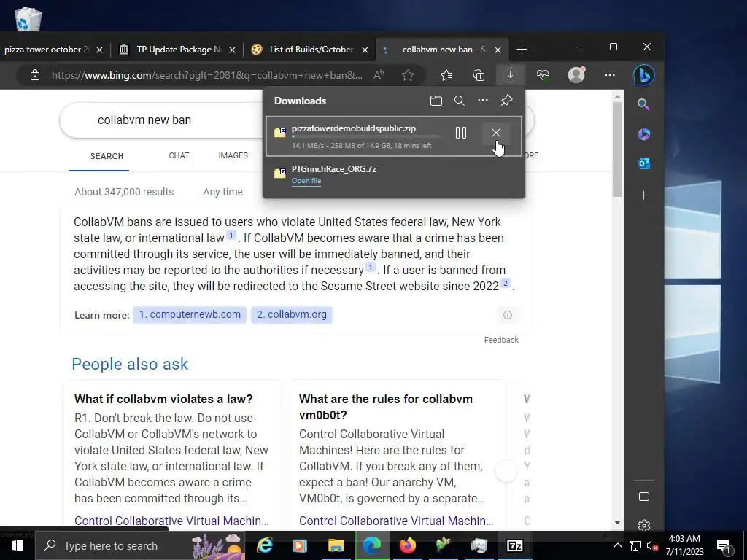
Task: Open Firefox from the taskbar
Action: point(407,545)
